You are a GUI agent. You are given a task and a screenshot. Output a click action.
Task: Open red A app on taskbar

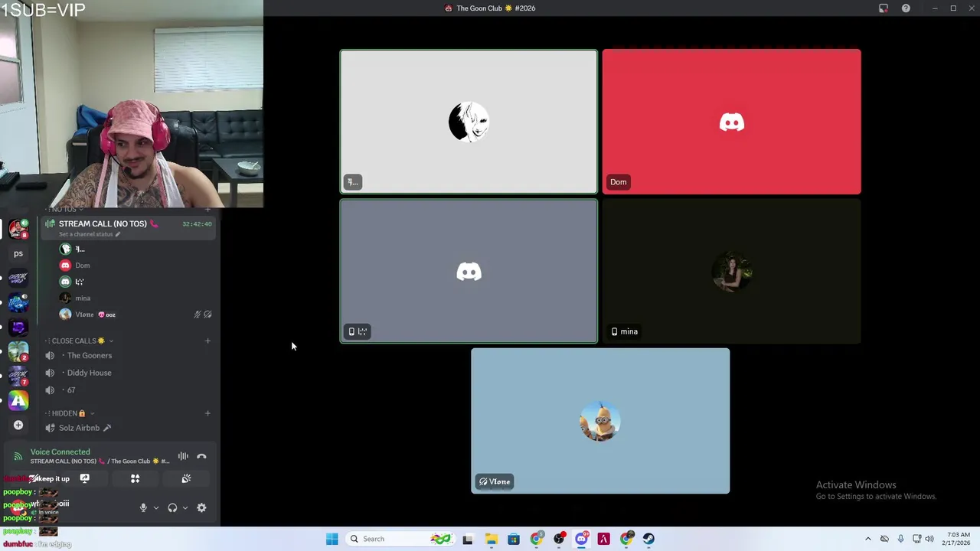[603, 539]
